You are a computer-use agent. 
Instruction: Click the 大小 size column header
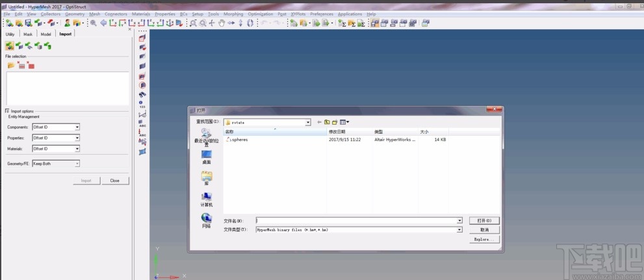click(x=433, y=132)
